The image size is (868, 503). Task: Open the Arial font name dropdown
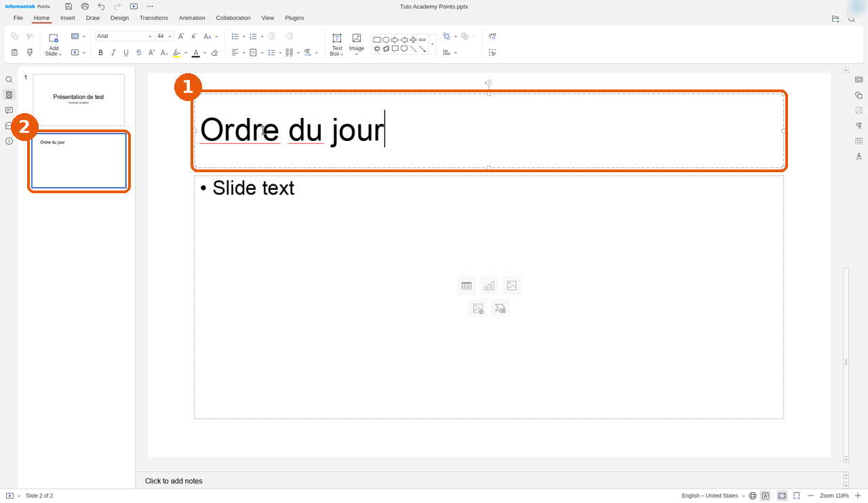coord(150,36)
